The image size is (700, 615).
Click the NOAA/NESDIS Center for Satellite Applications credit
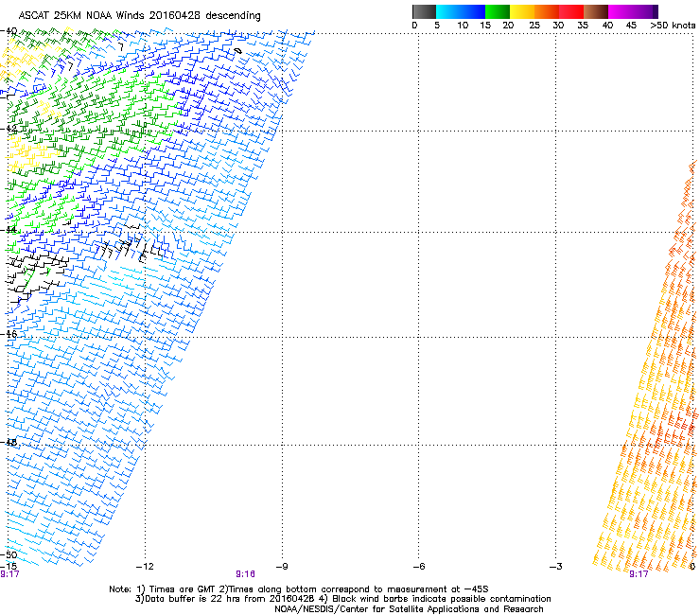click(409, 609)
